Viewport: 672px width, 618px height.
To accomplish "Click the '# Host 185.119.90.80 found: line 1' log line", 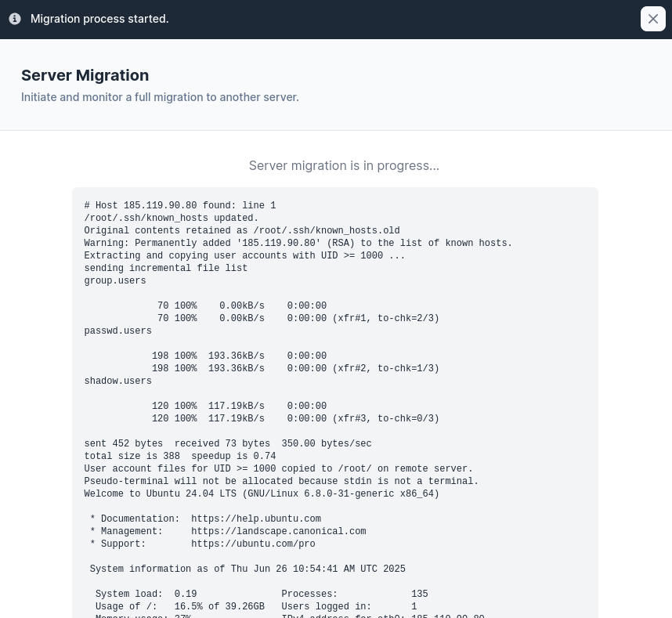I will coord(180,205).
